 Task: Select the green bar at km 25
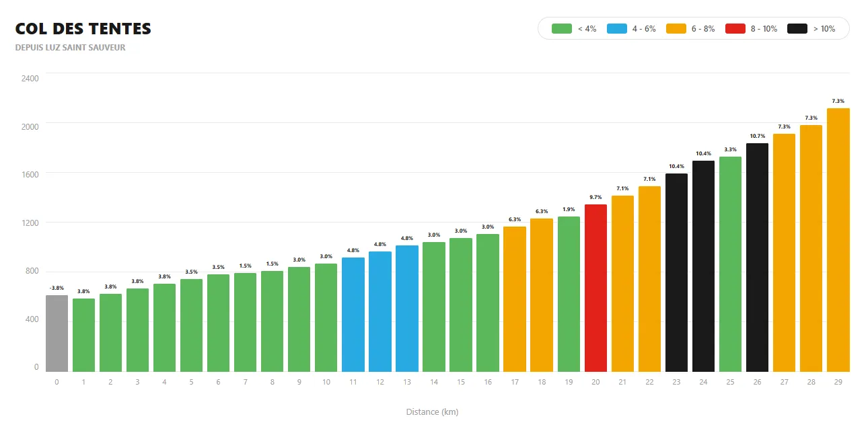point(730,264)
